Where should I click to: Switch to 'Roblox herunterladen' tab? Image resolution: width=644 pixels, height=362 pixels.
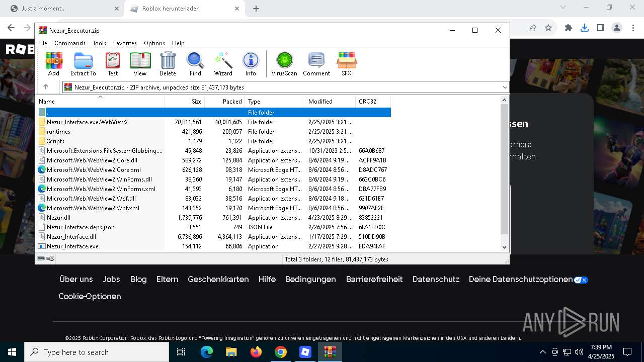[x=184, y=9]
